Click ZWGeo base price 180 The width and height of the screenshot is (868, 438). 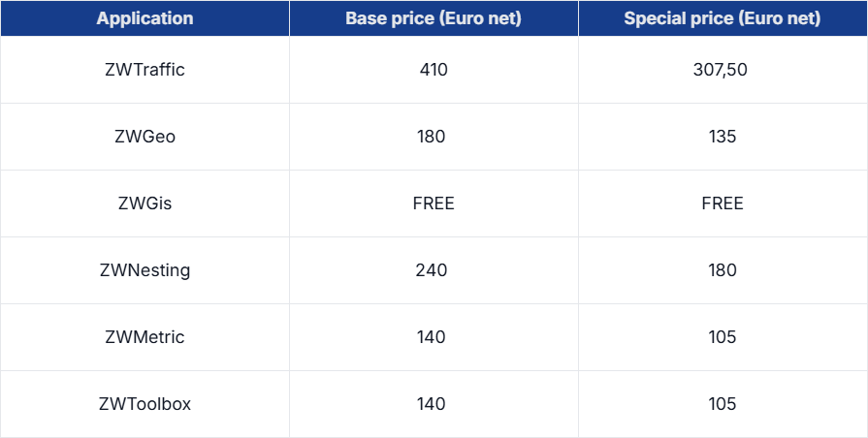432,137
